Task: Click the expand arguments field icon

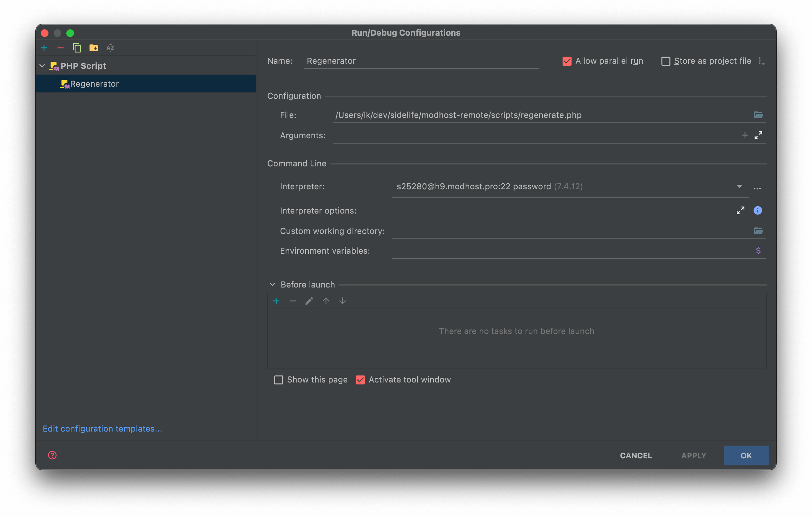Action: pyautogui.click(x=758, y=135)
